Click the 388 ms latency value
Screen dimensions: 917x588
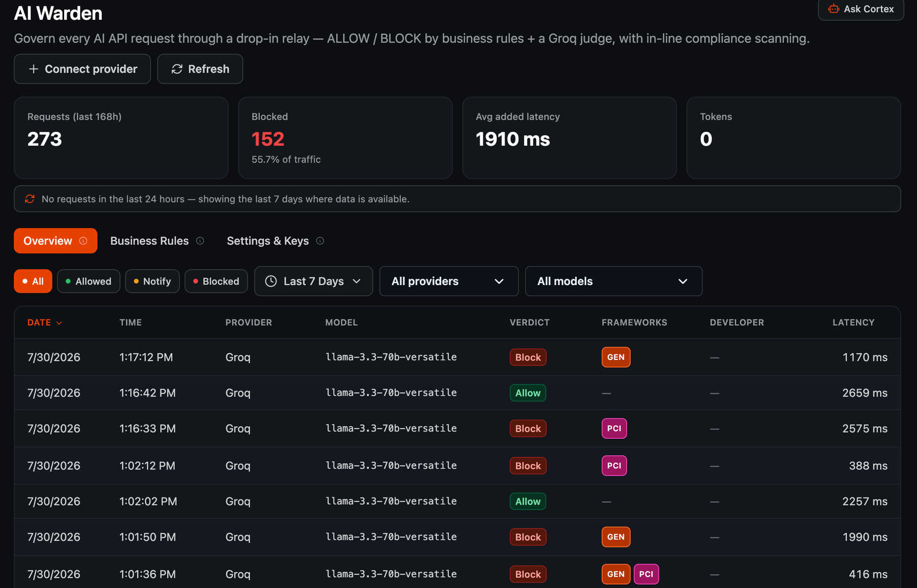pos(868,465)
